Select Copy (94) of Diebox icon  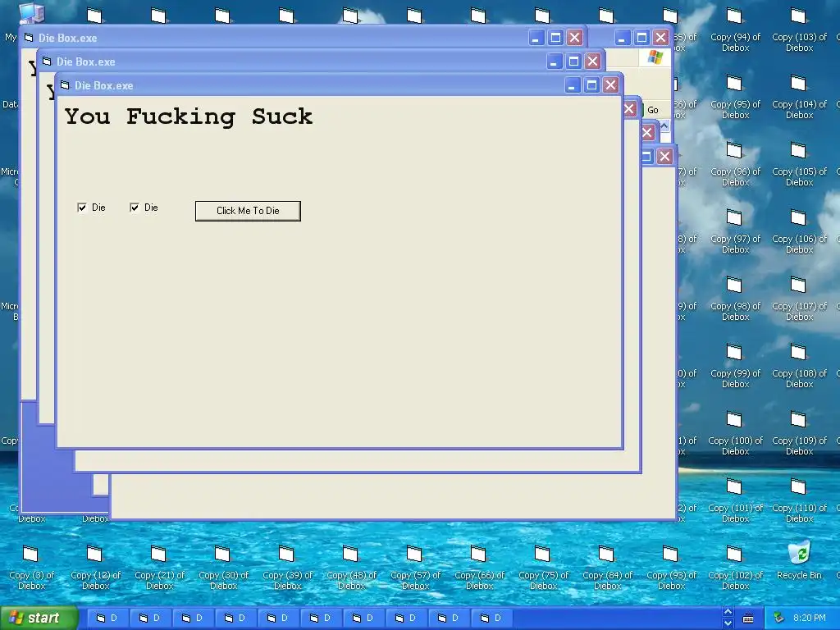coord(735,30)
